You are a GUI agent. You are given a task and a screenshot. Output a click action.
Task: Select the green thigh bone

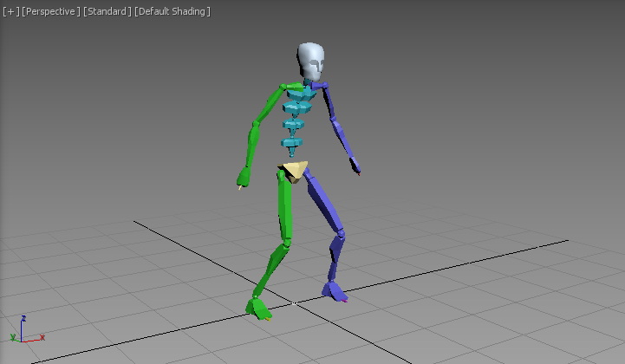pos(285,205)
